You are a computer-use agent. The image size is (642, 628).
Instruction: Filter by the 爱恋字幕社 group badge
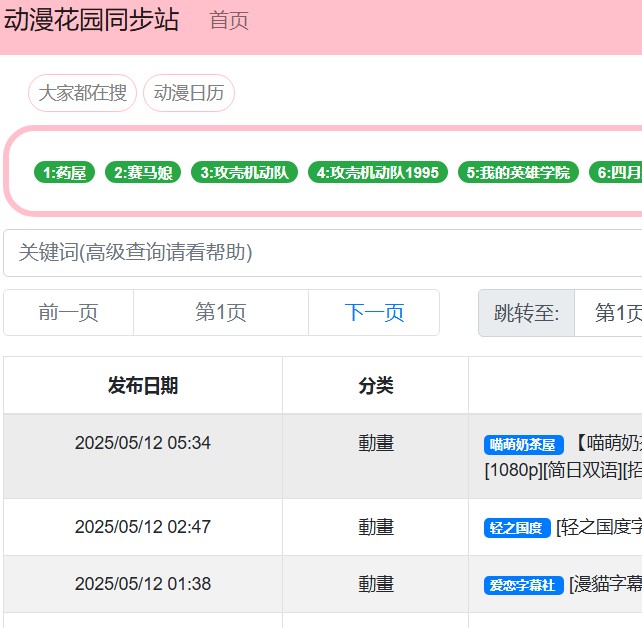[524, 585]
